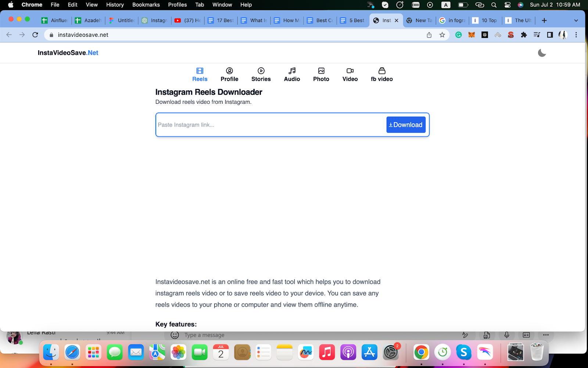Screen dimensions: 588x368
Task: Open the Extensions puzzle menu
Action: (x=524, y=35)
